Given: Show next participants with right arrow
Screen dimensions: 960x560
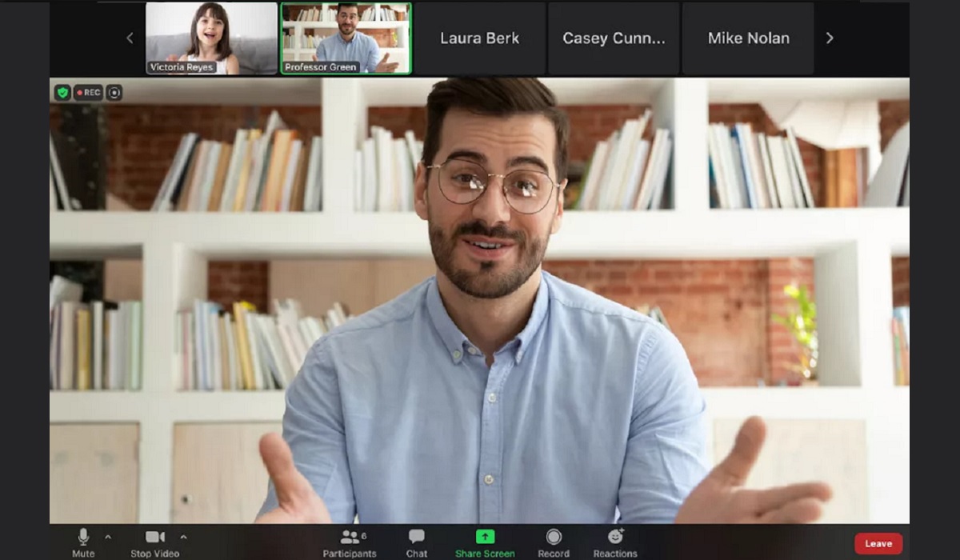Looking at the screenshot, I should [x=830, y=38].
